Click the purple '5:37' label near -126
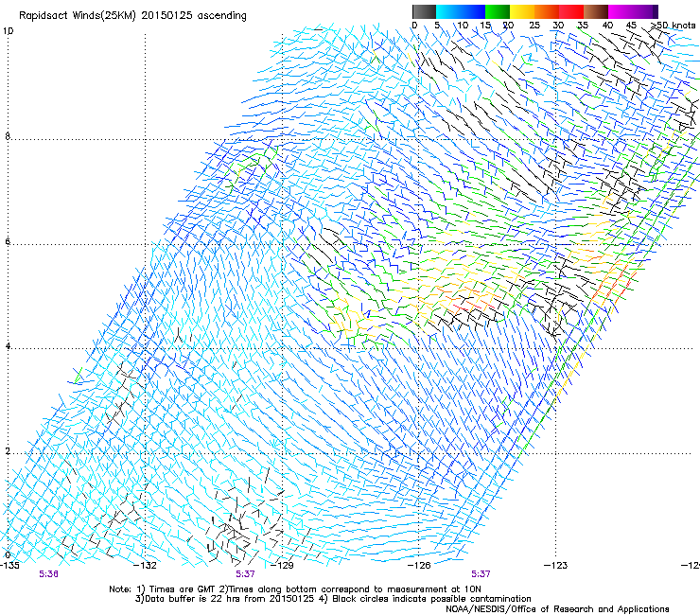 tap(481, 574)
